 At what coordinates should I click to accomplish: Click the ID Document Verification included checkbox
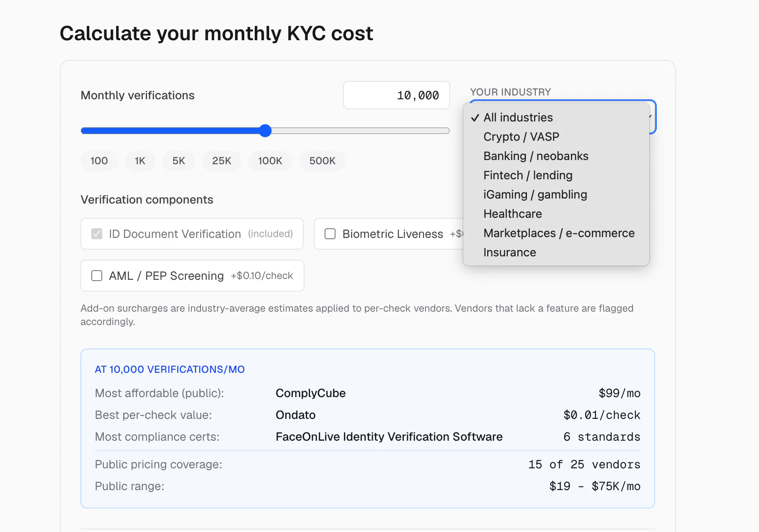click(x=97, y=234)
